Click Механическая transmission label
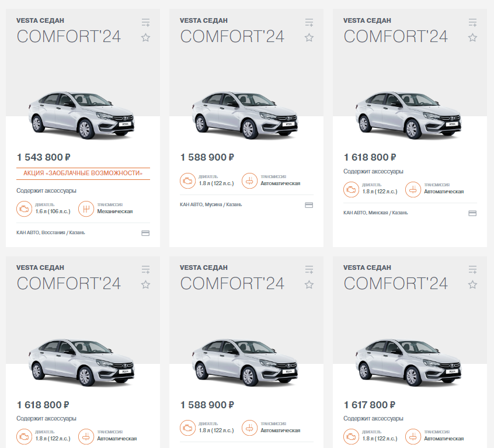The image size is (494, 448). pyautogui.click(x=115, y=211)
